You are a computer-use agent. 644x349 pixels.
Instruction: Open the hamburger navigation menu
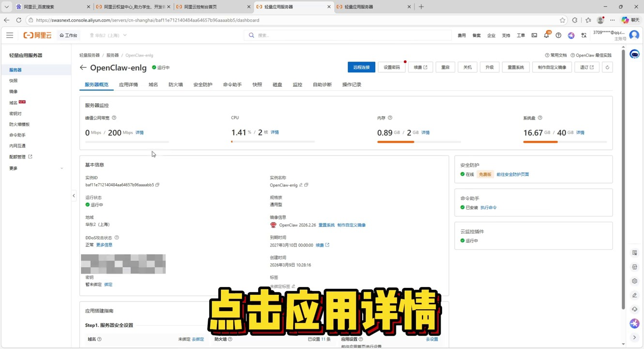tap(10, 35)
